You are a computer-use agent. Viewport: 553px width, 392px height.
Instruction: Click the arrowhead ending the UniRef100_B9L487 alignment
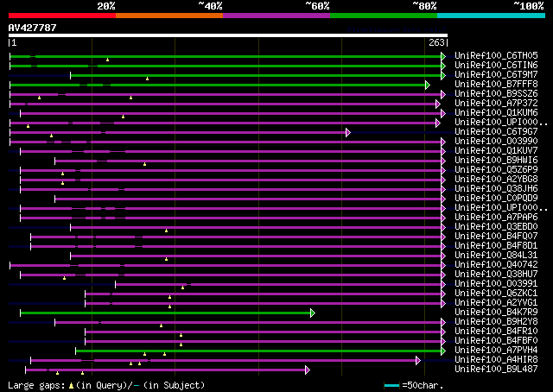pyautogui.click(x=307, y=370)
